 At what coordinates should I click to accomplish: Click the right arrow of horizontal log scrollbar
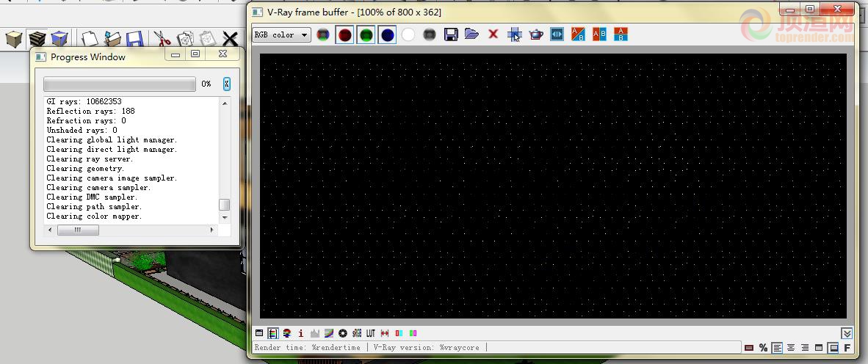(211, 230)
